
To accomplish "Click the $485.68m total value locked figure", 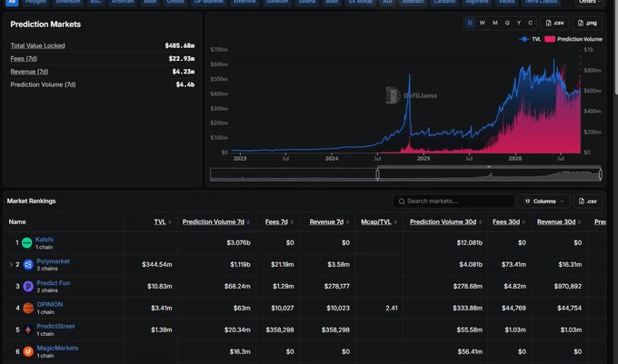I will pos(180,45).
